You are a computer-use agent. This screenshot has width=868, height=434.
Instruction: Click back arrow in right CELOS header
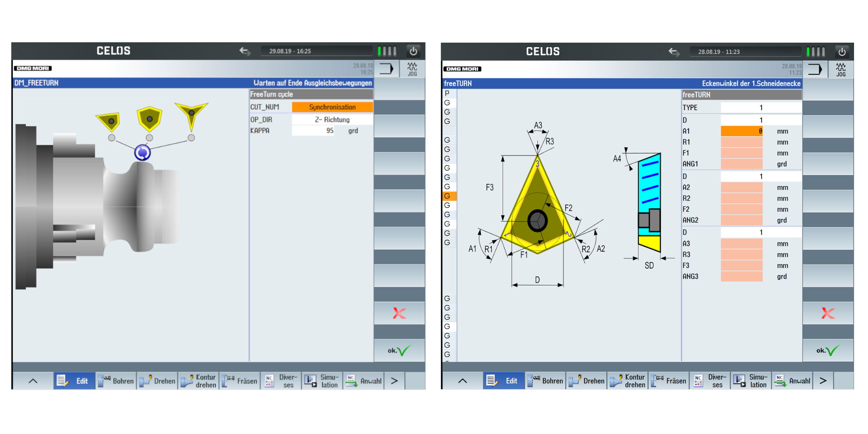pyautogui.click(x=674, y=52)
